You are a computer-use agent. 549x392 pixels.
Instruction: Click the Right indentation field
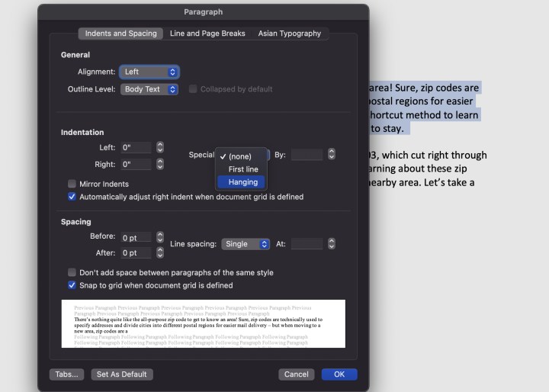pos(136,164)
